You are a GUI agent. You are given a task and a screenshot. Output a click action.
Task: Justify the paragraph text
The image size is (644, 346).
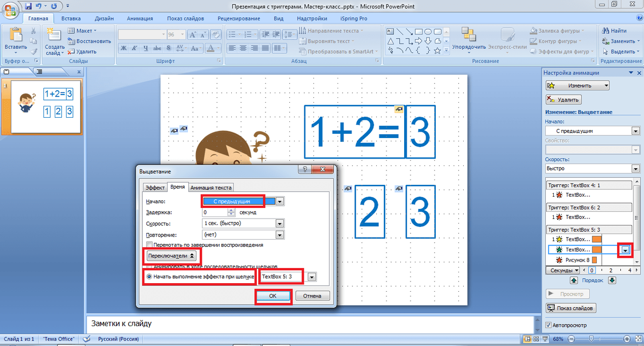pos(264,48)
